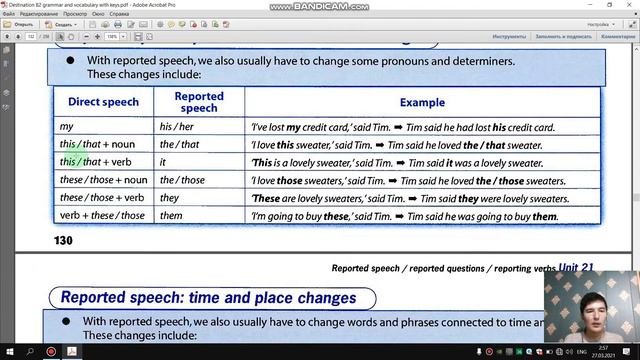This screenshot has width=640, height=360.
Task: Click the edit text toolbar icon
Action: coord(131,24)
